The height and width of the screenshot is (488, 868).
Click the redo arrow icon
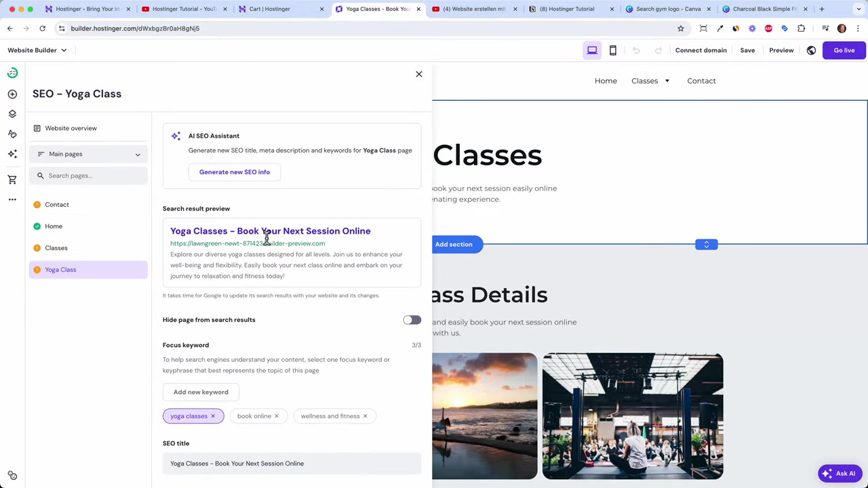658,50
